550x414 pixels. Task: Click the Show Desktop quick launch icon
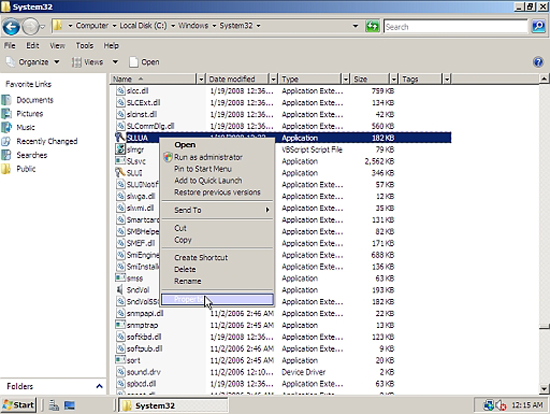(x=69, y=406)
